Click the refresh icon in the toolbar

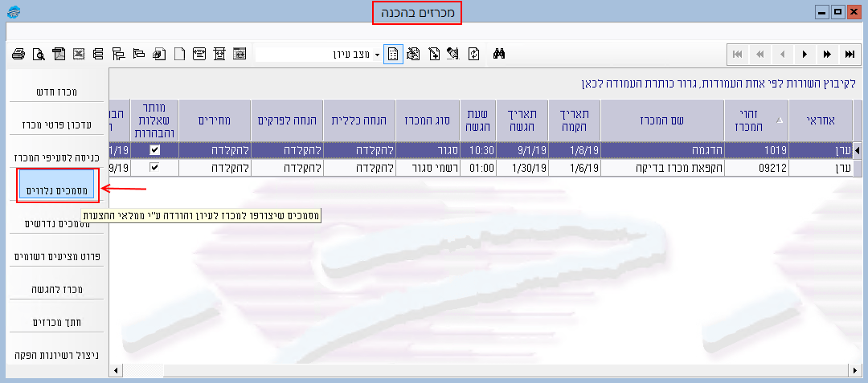point(474,54)
